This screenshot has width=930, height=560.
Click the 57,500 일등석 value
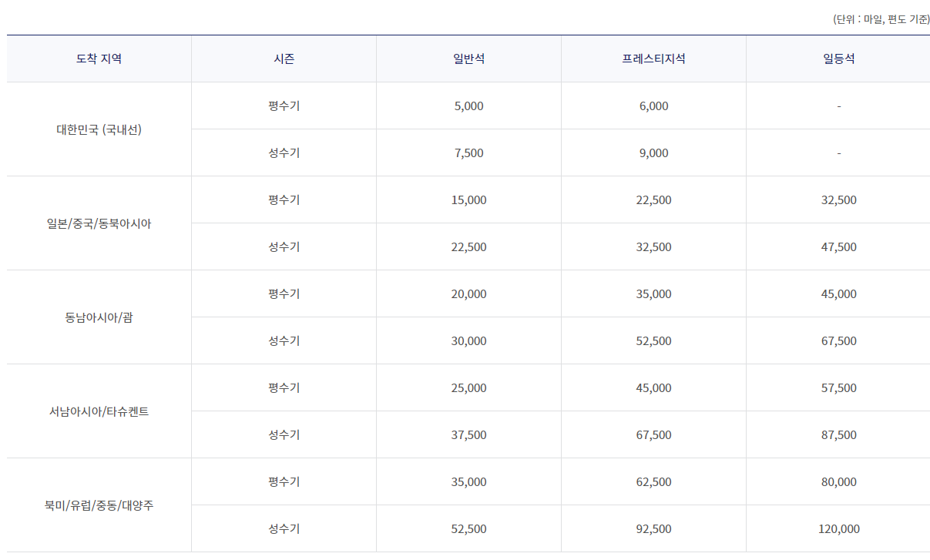838,388
